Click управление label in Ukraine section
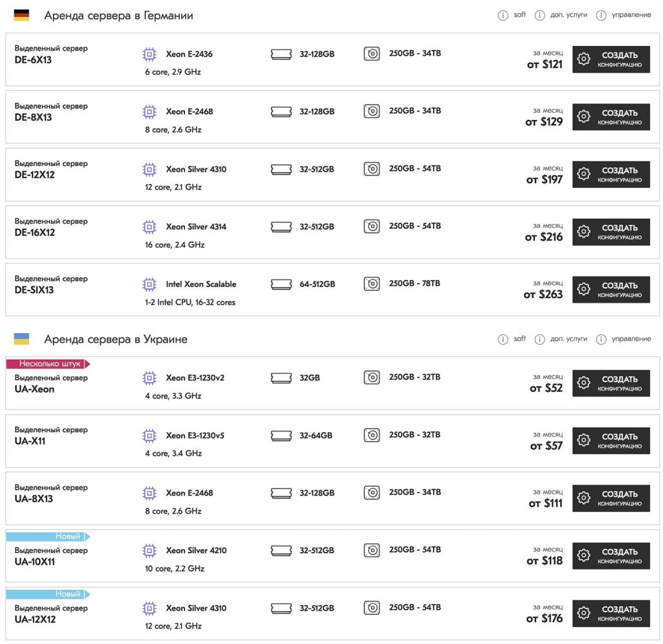 631,338
